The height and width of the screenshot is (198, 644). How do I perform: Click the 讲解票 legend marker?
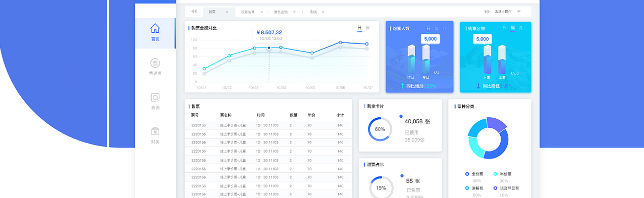(467, 188)
